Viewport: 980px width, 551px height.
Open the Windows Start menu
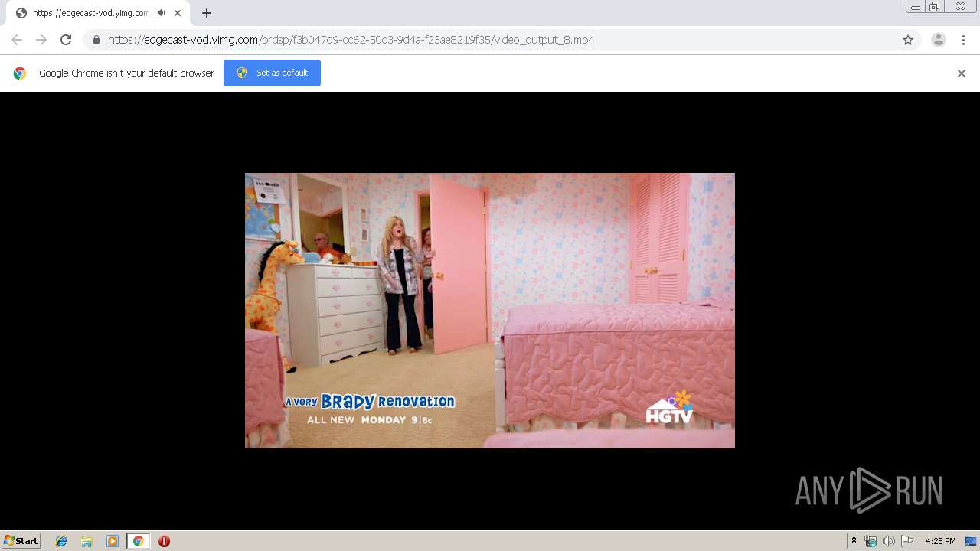tap(21, 541)
